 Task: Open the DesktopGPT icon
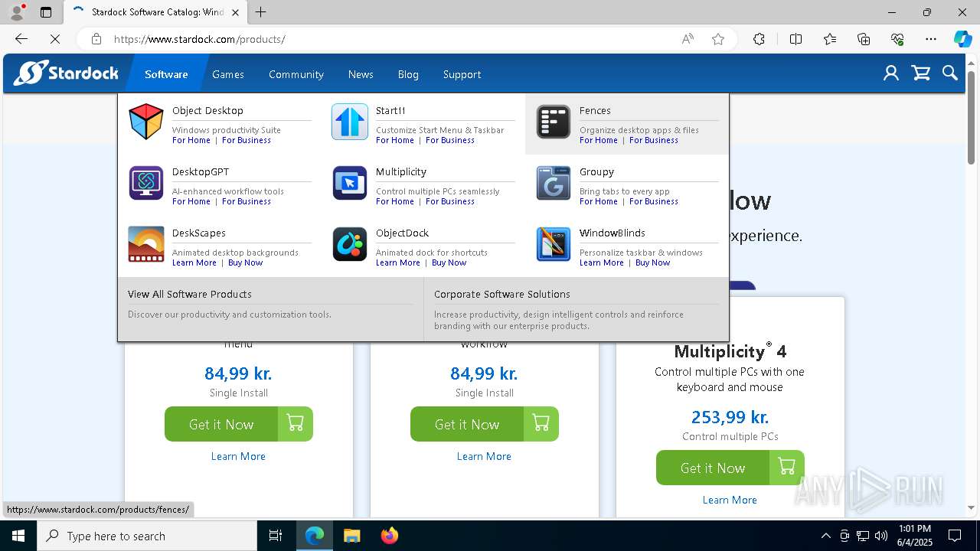145,183
